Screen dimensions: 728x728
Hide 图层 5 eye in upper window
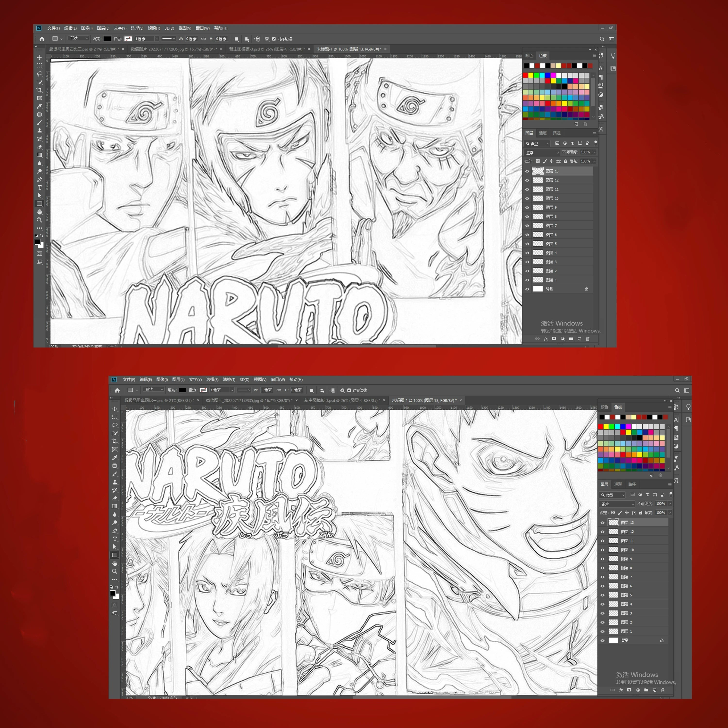click(528, 244)
